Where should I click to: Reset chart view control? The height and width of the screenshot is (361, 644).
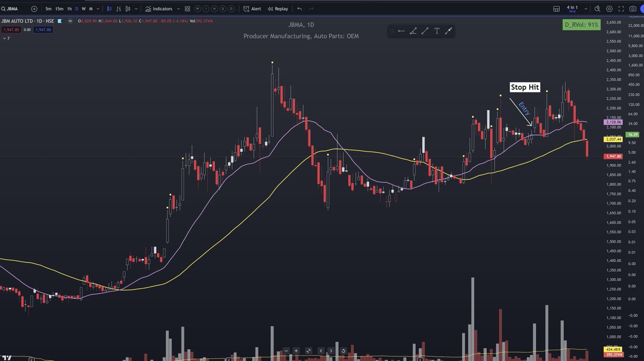[x=343, y=350]
